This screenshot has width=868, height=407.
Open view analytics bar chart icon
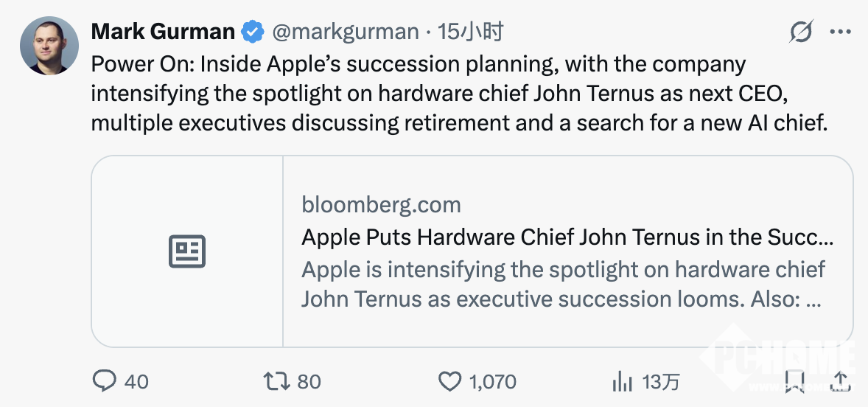(623, 381)
